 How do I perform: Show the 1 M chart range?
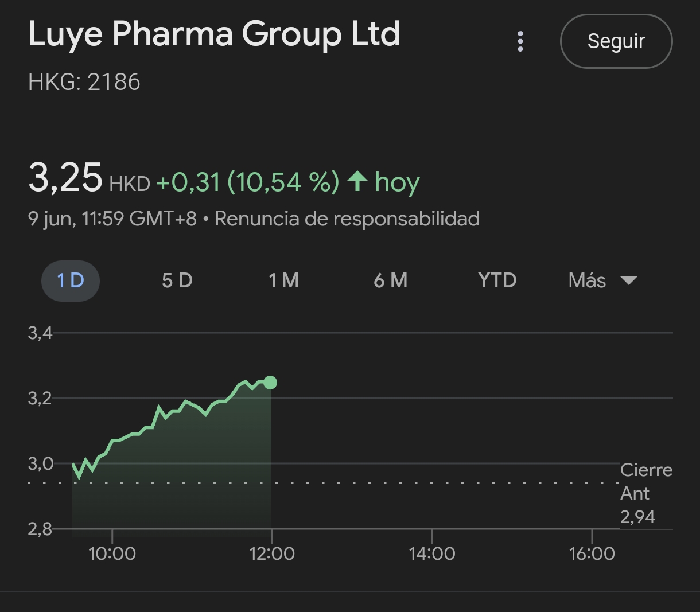point(283,280)
